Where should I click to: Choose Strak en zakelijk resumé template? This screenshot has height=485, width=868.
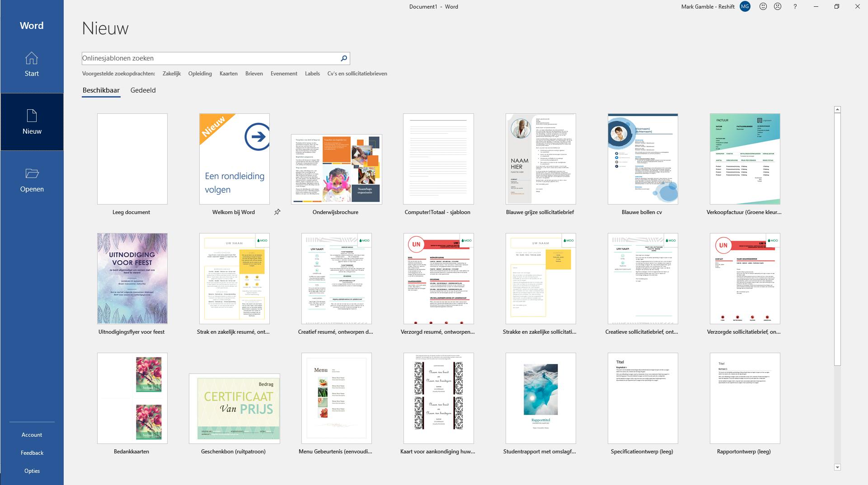coord(234,279)
